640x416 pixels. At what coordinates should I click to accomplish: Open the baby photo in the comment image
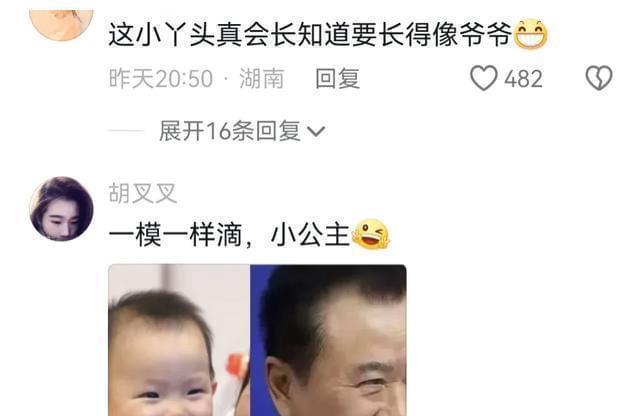[x=179, y=340]
